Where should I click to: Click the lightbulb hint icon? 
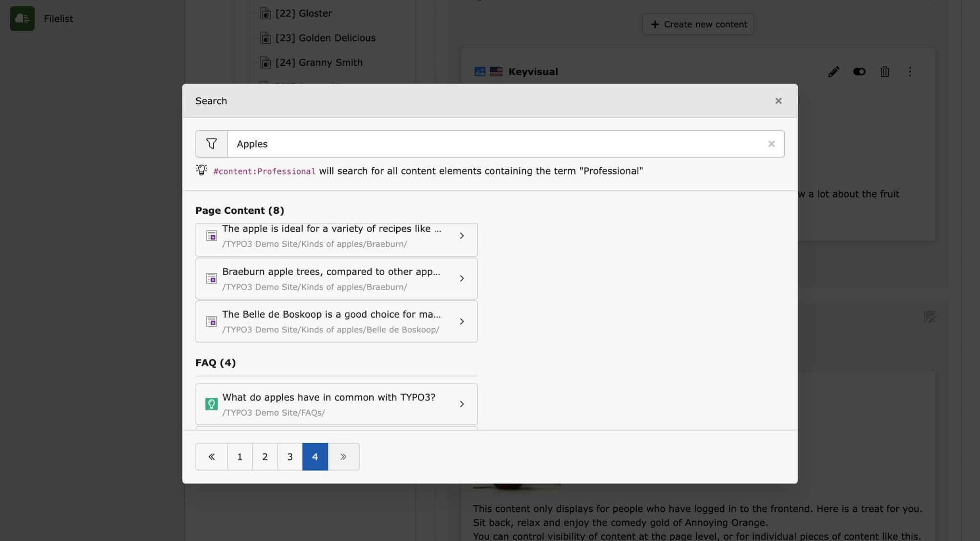201,170
